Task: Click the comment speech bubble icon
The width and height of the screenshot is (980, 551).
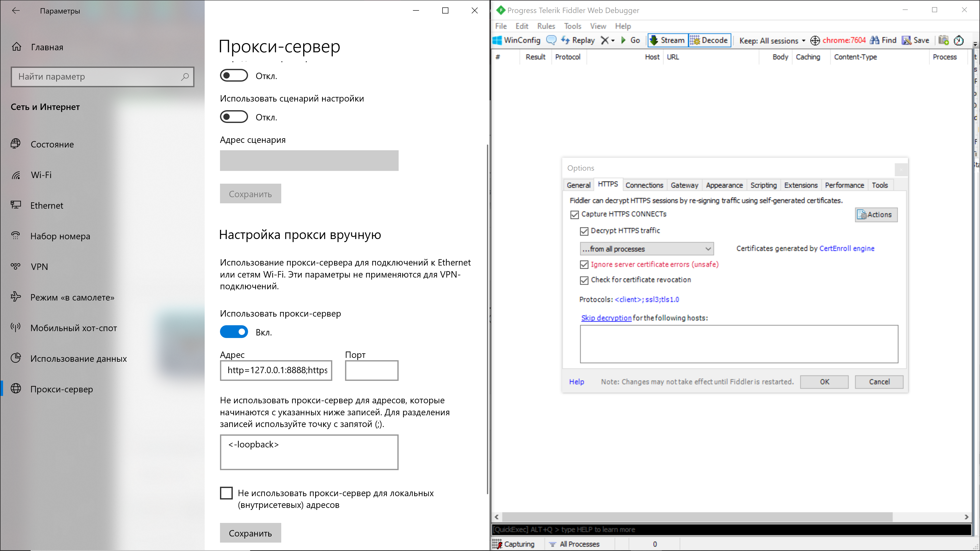Action: point(551,40)
